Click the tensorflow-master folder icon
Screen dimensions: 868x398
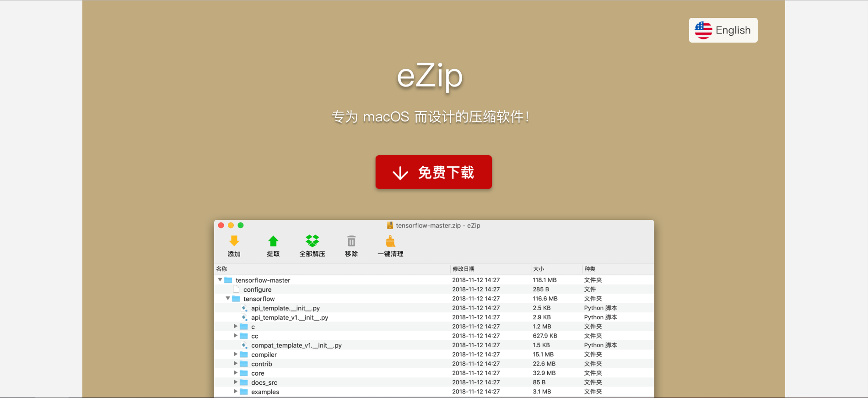click(x=228, y=280)
